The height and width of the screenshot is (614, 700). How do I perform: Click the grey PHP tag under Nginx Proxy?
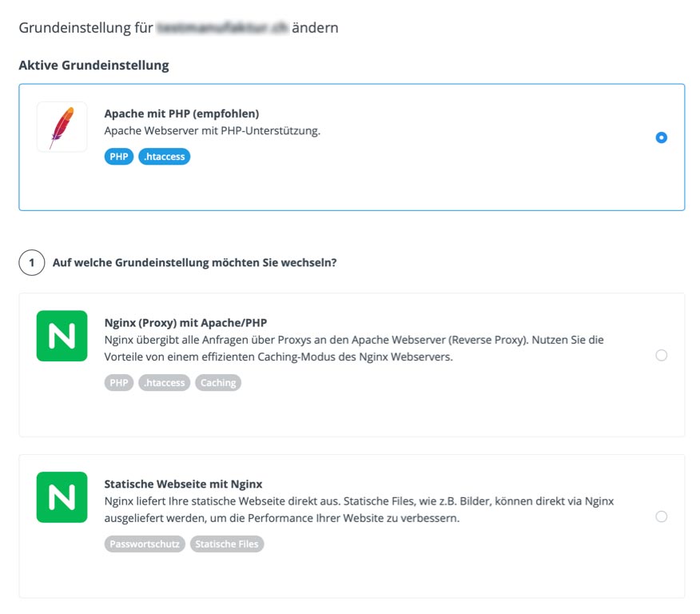click(119, 383)
